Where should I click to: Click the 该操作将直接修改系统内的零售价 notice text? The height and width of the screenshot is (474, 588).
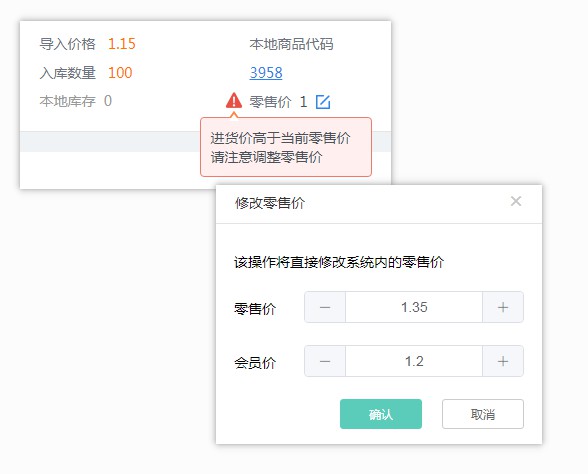[339, 262]
